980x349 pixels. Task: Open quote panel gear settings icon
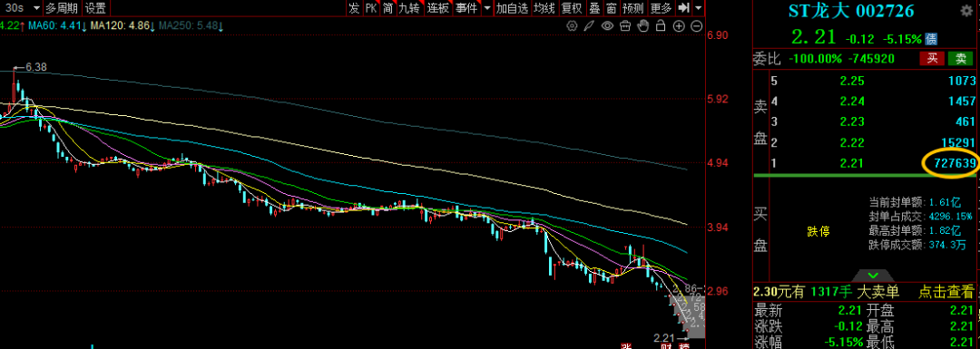[966, 11]
